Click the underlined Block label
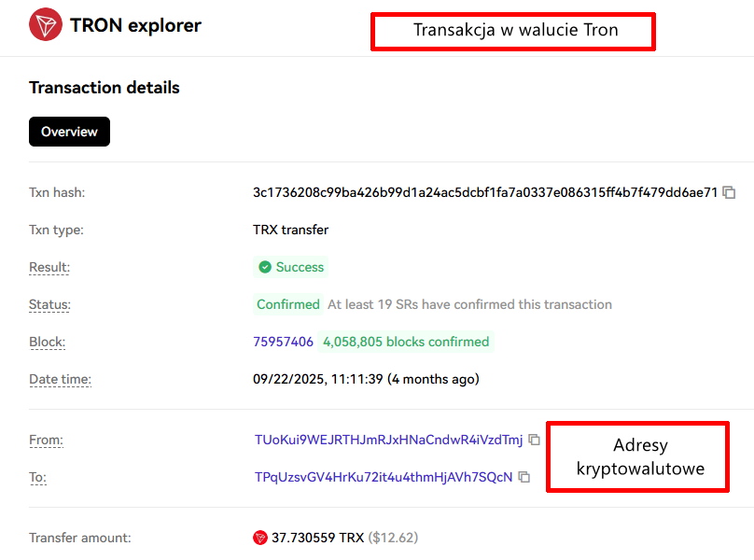The height and width of the screenshot is (560, 754). (47, 342)
